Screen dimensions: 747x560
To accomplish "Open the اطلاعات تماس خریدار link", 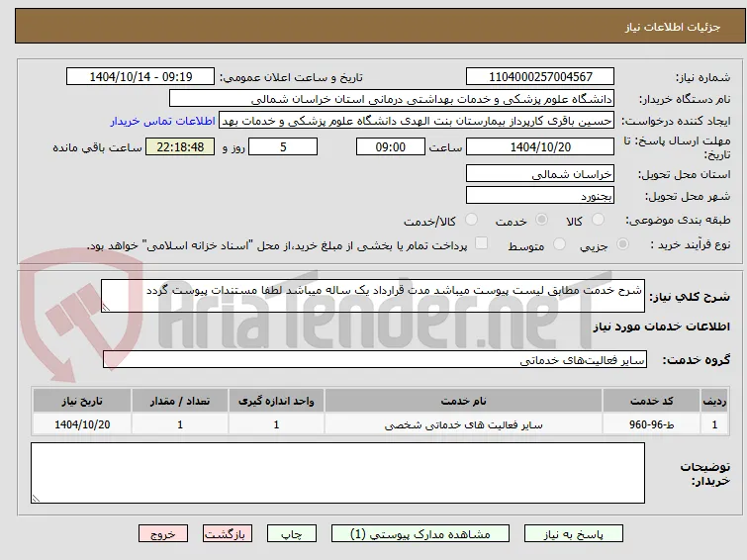I will (163, 121).
